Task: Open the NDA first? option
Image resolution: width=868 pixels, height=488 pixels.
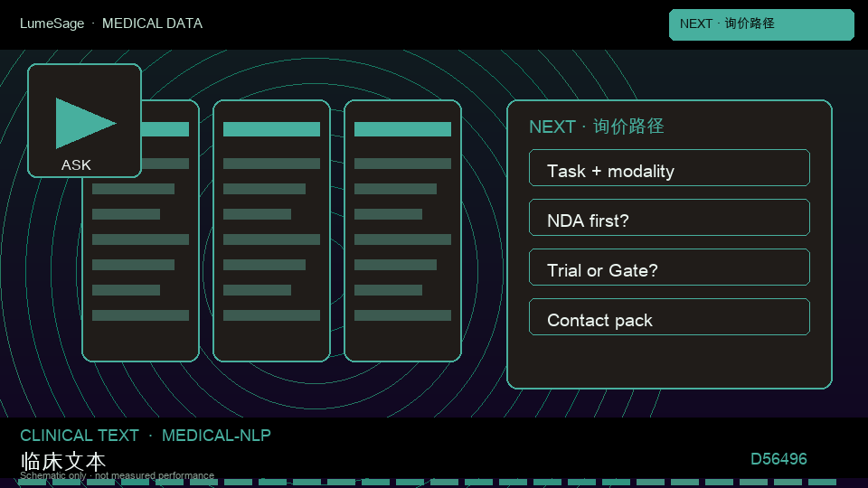Action: [669, 218]
